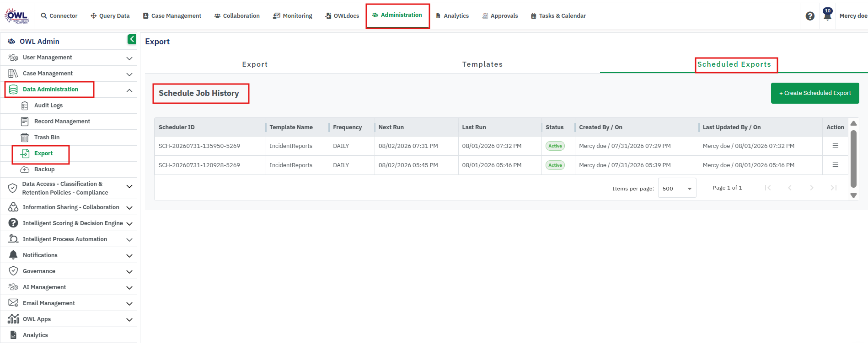Click the Export file icon in sidebar

pyautogui.click(x=25, y=153)
